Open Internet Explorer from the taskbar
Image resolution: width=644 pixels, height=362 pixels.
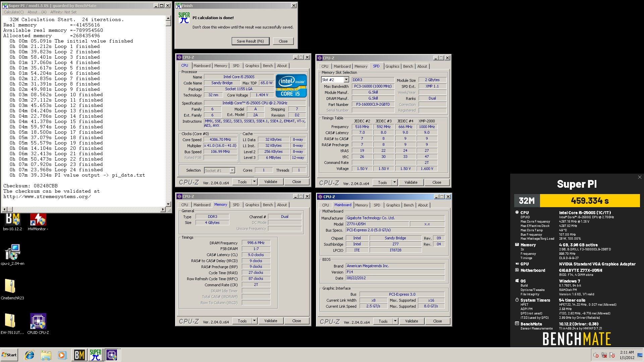pos(30,355)
